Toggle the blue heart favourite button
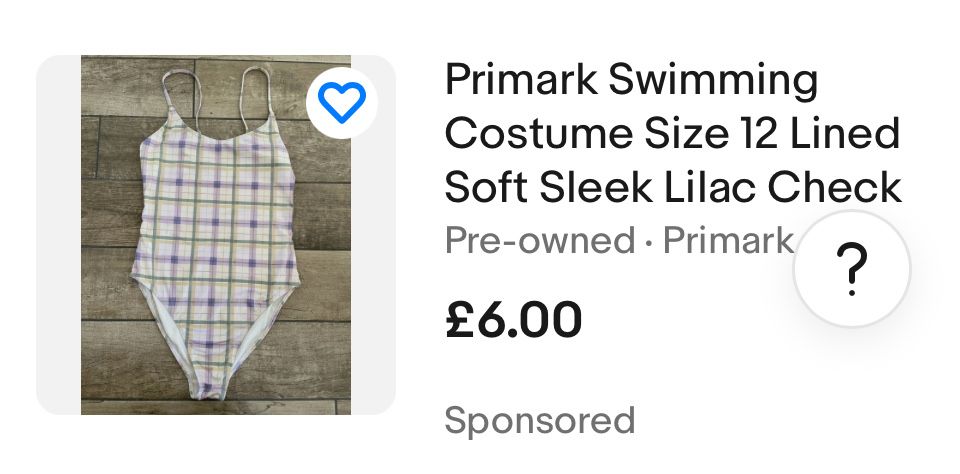The image size is (960, 474). click(342, 102)
